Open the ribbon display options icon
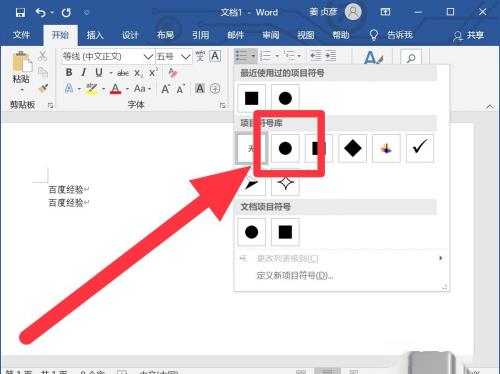This screenshot has width=500, height=374. click(385, 12)
